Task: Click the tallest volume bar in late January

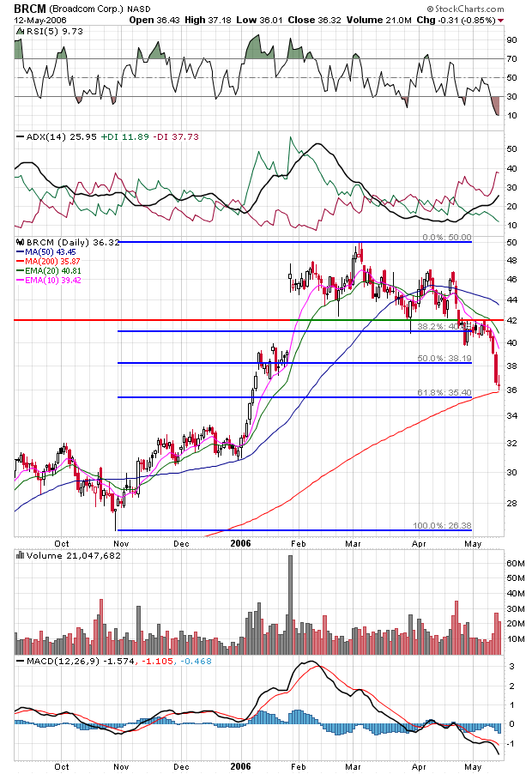Action: (x=290, y=605)
